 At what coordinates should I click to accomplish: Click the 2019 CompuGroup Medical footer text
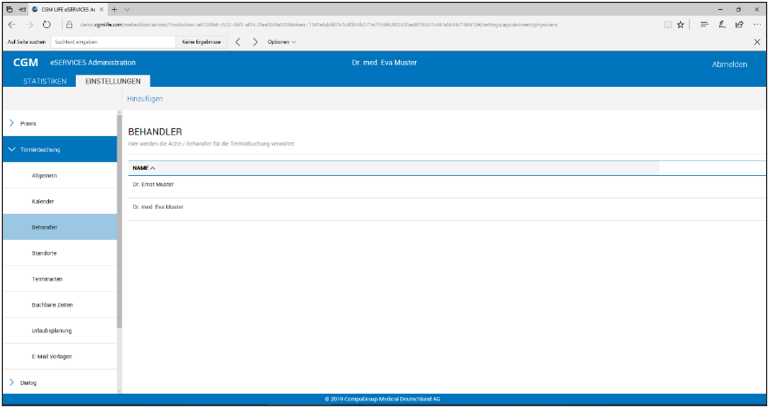pos(383,399)
